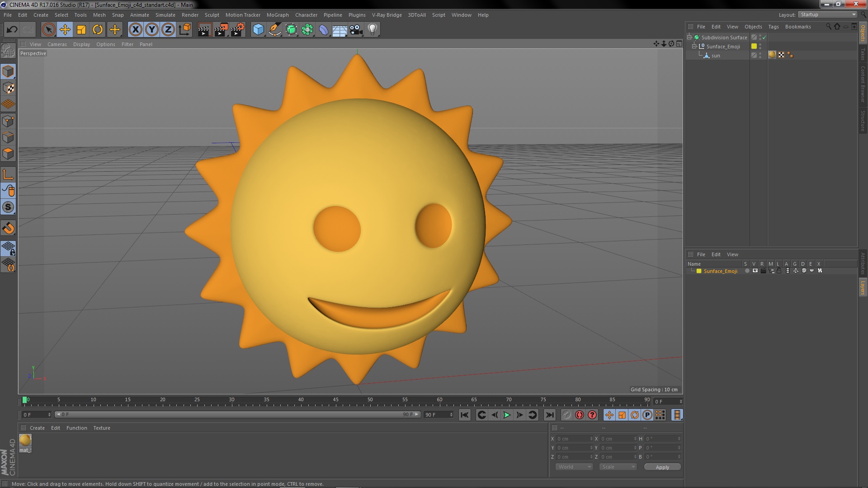Screen dimensions: 868x488
Task: Open the spline Pen tool
Action: tap(274, 30)
